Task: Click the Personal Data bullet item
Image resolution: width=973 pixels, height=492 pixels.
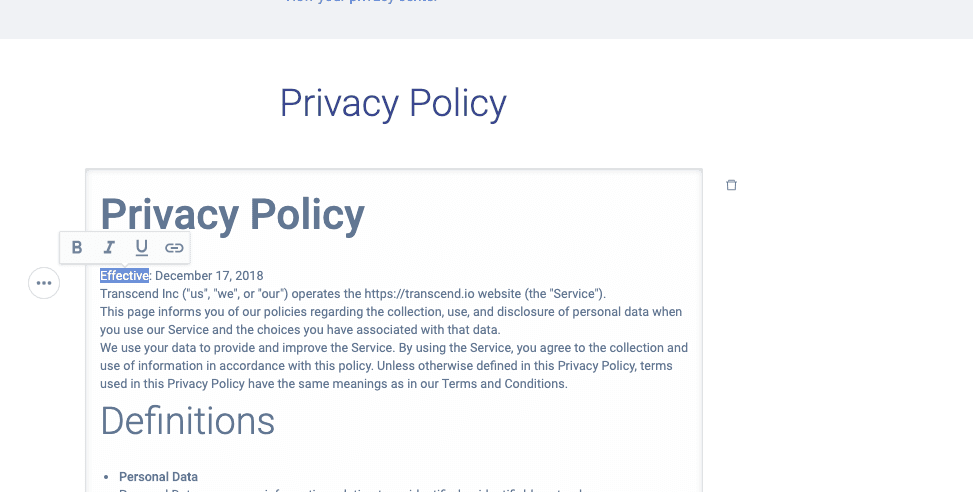Action: [158, 477]
